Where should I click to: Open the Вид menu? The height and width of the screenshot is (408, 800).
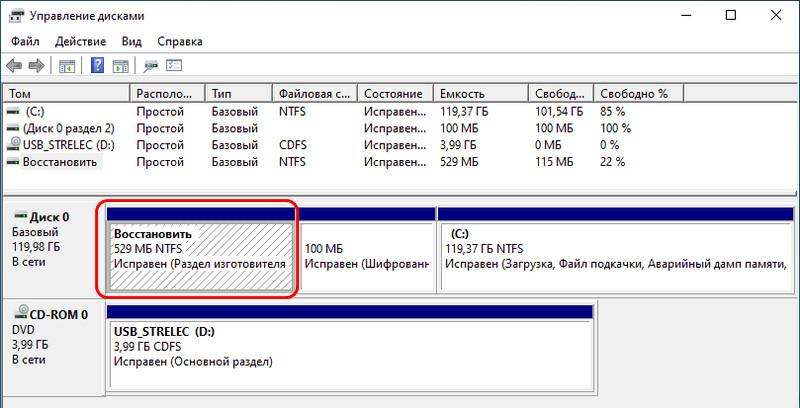(x=132, y=41)
